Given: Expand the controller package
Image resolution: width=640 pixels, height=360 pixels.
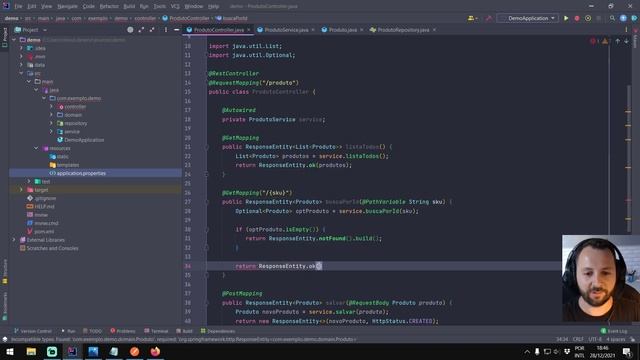Looking at the screenshot, I should 51,107.
